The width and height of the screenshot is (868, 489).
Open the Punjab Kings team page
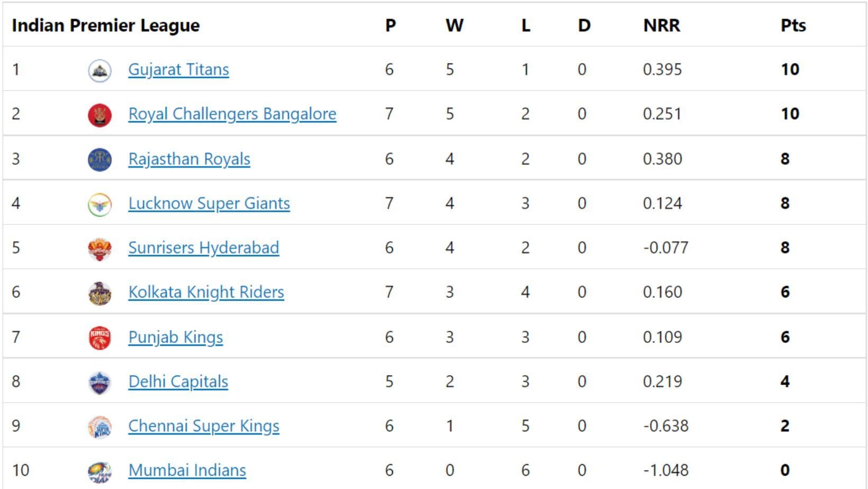175,337
